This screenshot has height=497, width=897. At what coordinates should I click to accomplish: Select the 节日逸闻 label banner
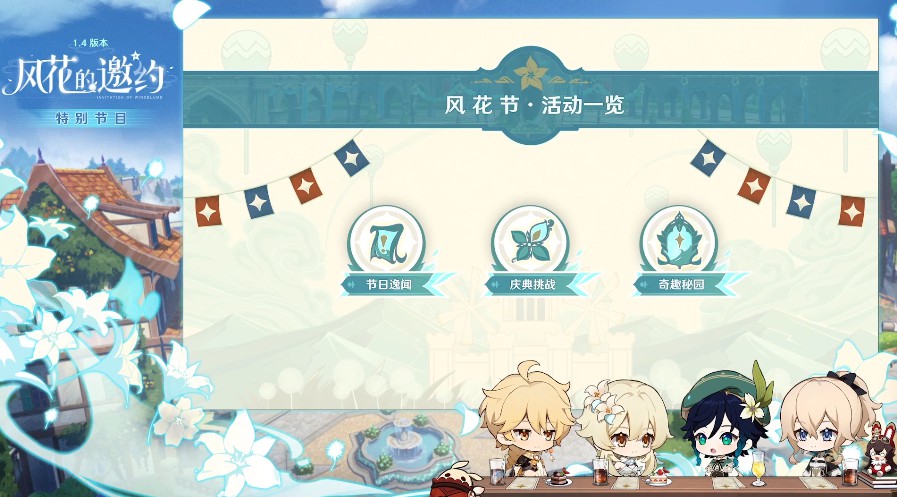pyautogui.click(x=388, y=284)
